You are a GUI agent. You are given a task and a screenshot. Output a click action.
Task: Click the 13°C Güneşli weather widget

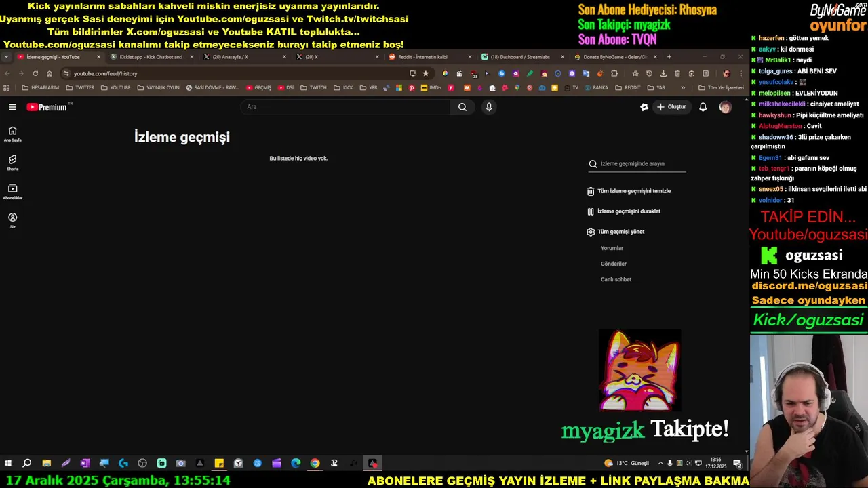coord(627,464)
